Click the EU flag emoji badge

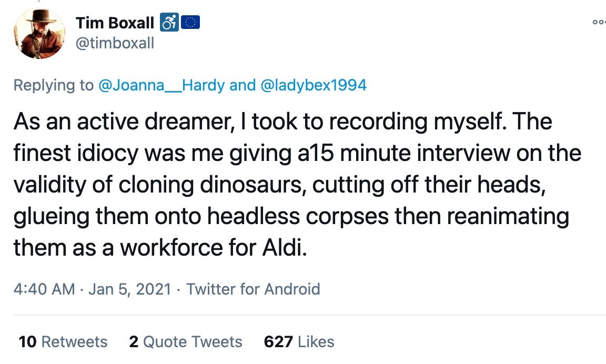(190, 23)
